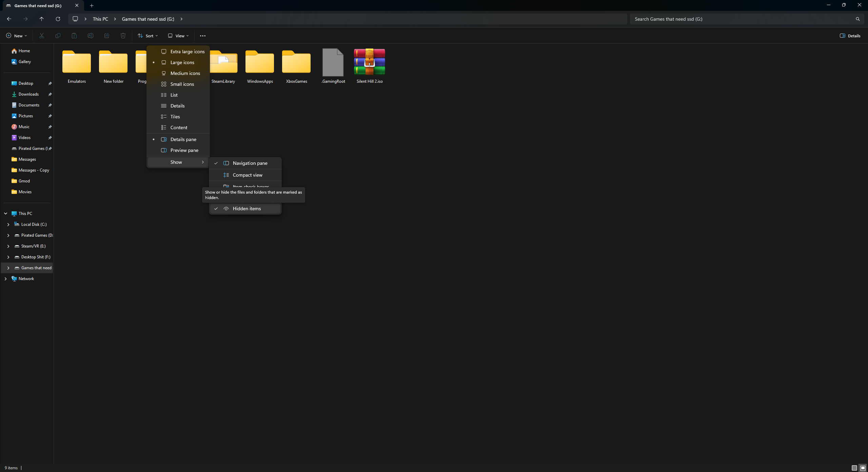Toggle Hidden items visibility

click(246, 209)
